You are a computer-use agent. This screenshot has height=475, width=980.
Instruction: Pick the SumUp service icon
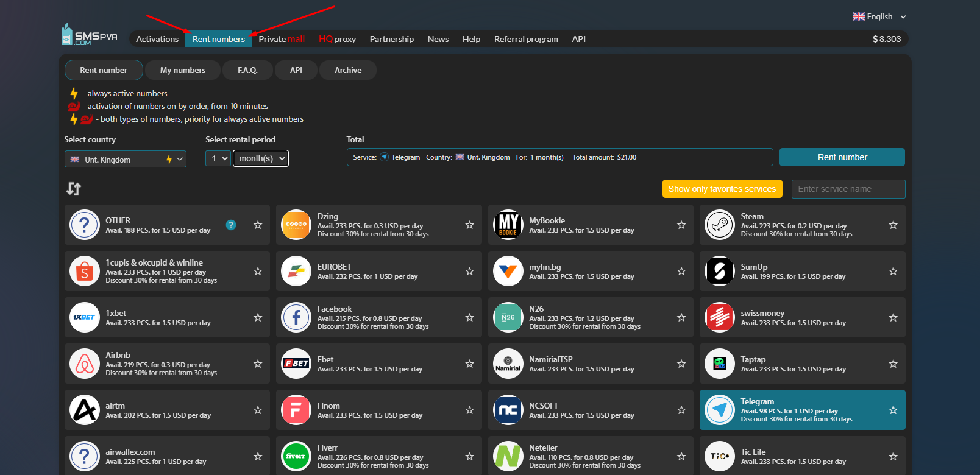[720, 271]
